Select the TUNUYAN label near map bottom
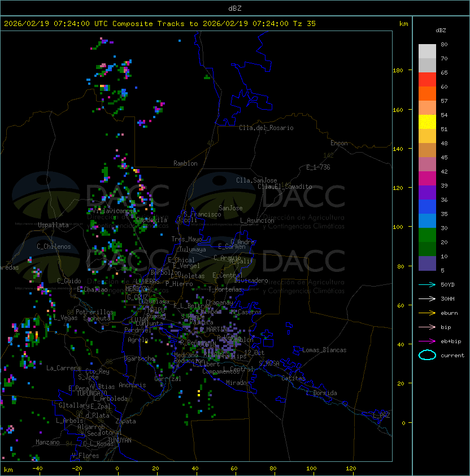Image resolution: width=470 pixels, height=476 pixels. click(119, 440)
